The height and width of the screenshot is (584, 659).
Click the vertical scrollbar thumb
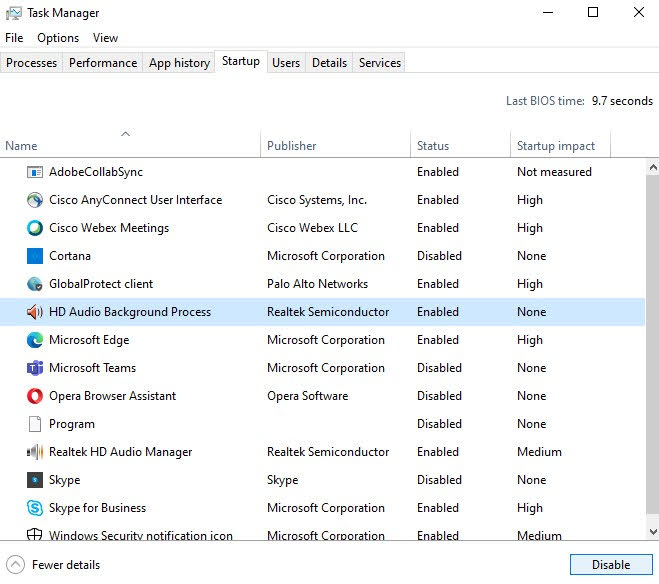[x=653, y=344]
